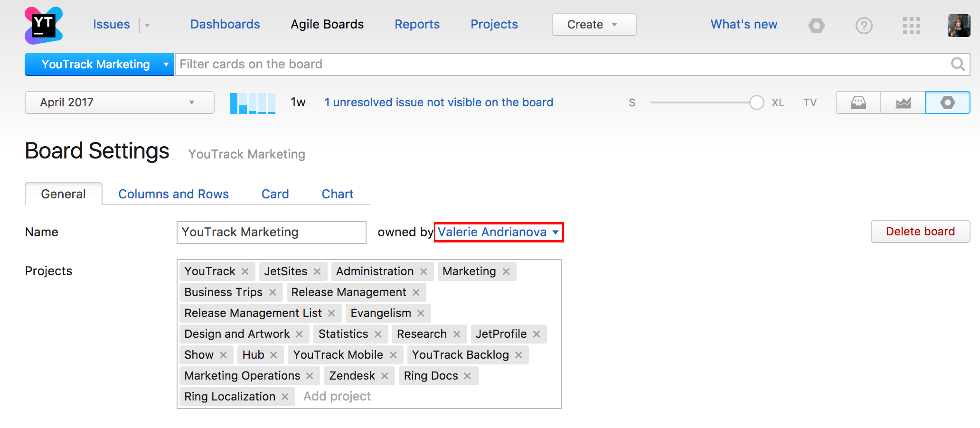Image resolution: width=980 pixels, height=428 pixels.
Task: Adjust the card size slider handle
Action: point(757,102)
